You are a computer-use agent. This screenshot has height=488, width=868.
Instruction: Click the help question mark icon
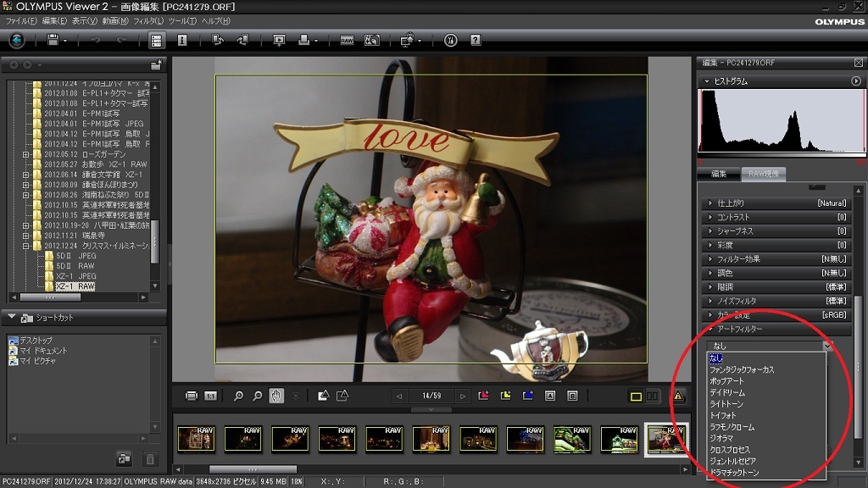point(476,40)
